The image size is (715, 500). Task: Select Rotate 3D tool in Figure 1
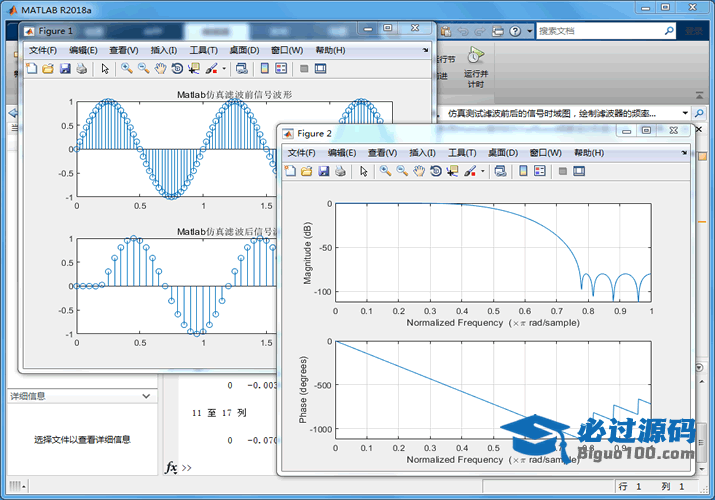(177, 69)
